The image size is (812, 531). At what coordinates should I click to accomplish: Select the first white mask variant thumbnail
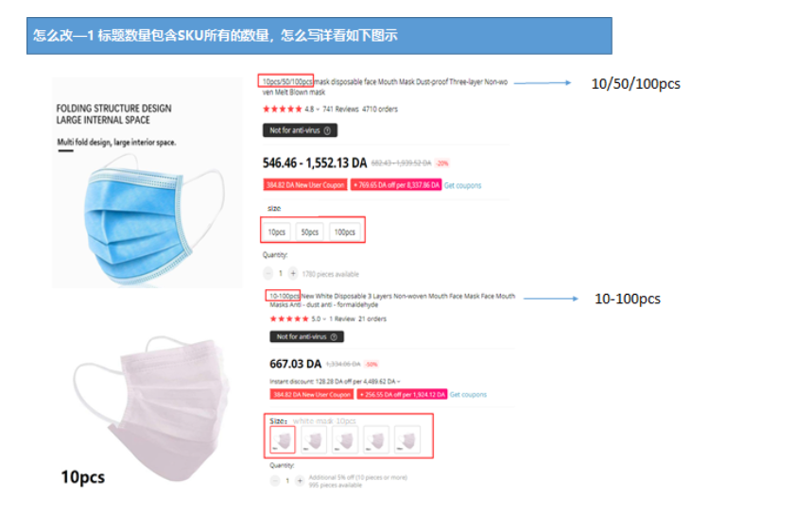pos(283,439)
